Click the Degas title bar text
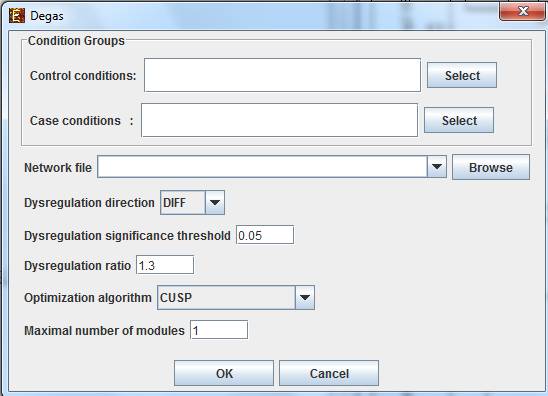 [47, 16]
